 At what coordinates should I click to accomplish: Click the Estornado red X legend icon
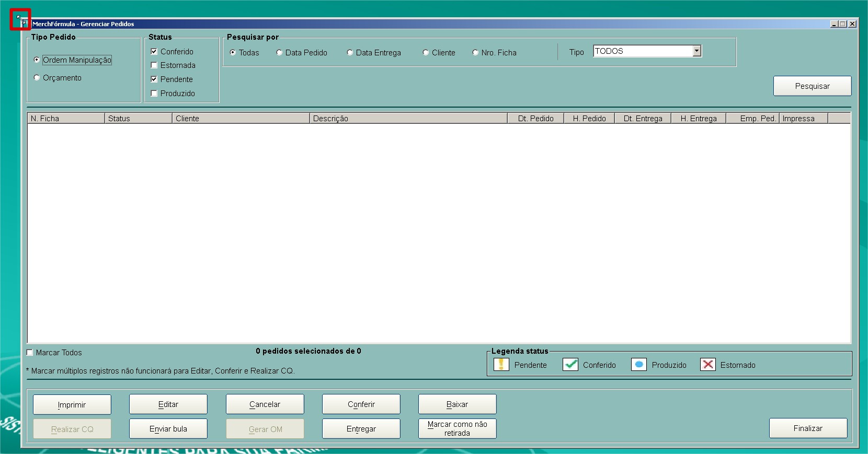tap(707, 364)
